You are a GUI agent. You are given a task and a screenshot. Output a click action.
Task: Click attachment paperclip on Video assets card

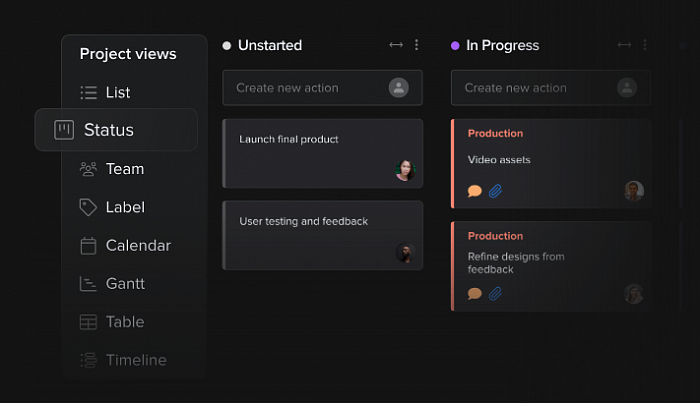(495, 191)
